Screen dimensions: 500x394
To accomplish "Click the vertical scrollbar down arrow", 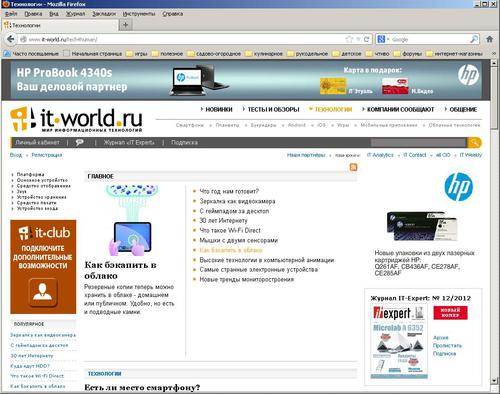I will point(495,380).
